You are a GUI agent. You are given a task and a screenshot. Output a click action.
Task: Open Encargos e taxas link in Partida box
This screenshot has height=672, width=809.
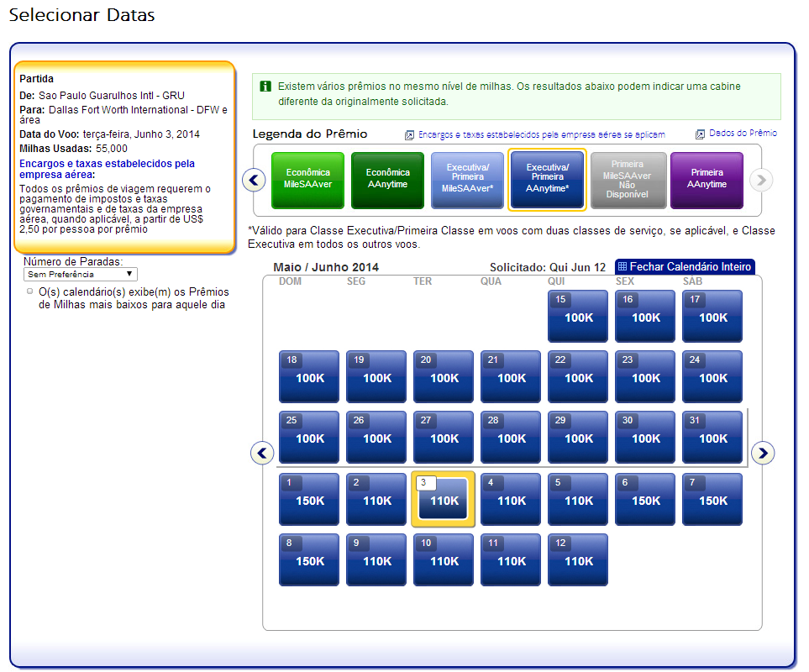coord(107,169)
